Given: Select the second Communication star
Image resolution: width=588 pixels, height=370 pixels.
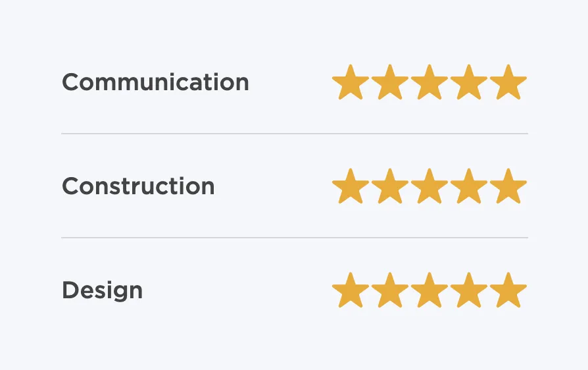Looking at the screenshot, I should click(389, 82).
